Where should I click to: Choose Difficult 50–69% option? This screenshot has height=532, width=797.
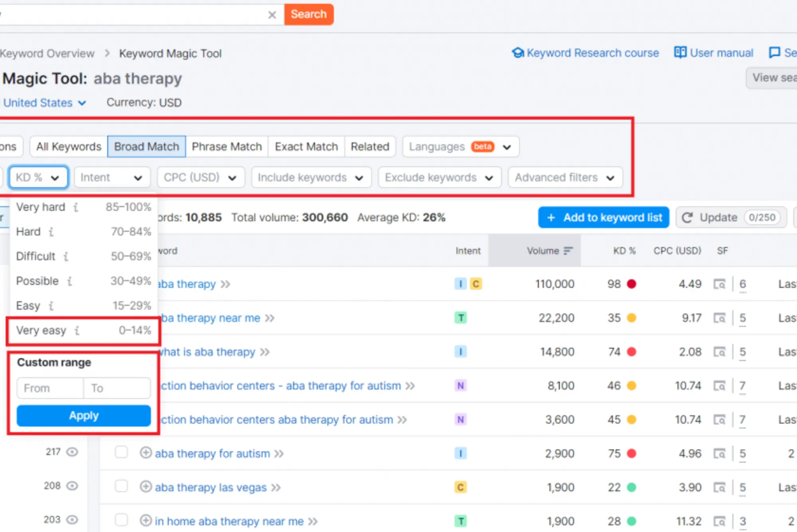84,256
